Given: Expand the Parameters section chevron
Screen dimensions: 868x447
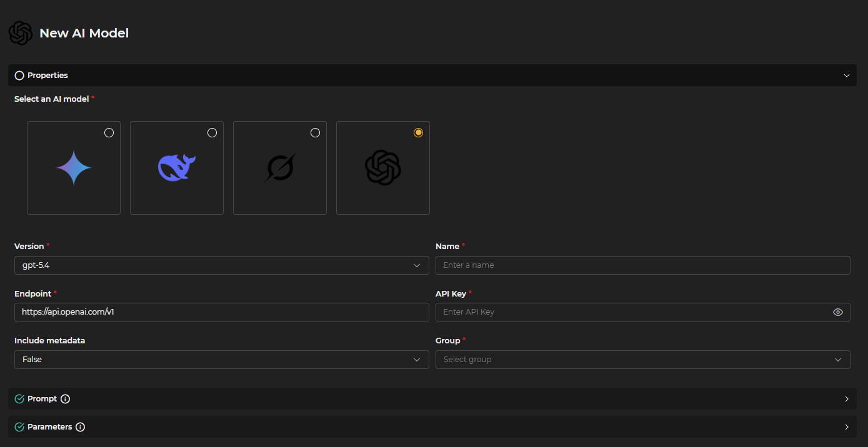Looking at the screenshot, I should 847,427.
